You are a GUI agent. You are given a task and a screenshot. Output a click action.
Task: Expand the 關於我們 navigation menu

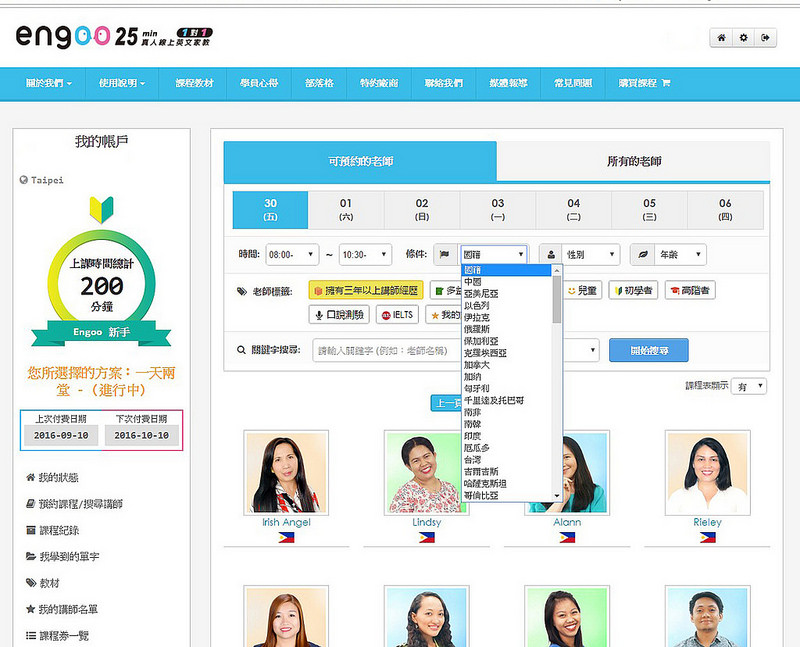pyautogui.click(x=49, y=83)
